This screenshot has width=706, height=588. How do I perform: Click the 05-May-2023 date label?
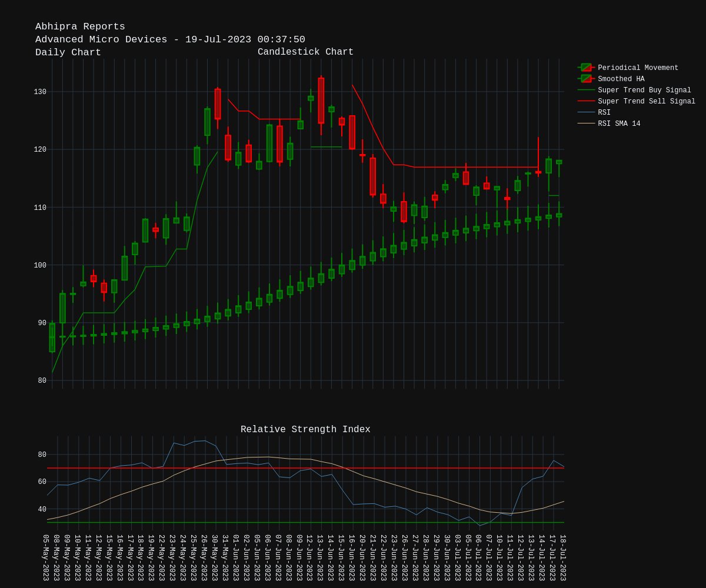[x=46, y=557]
